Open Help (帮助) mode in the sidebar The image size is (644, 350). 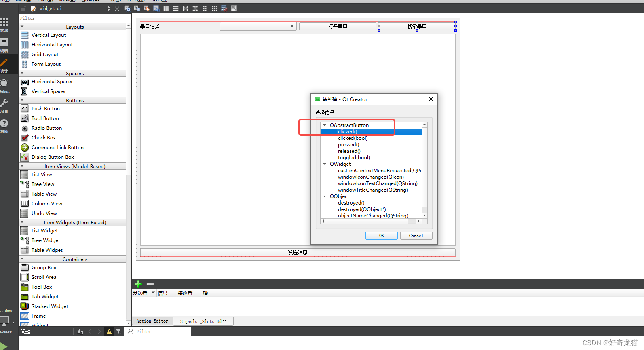4,126
